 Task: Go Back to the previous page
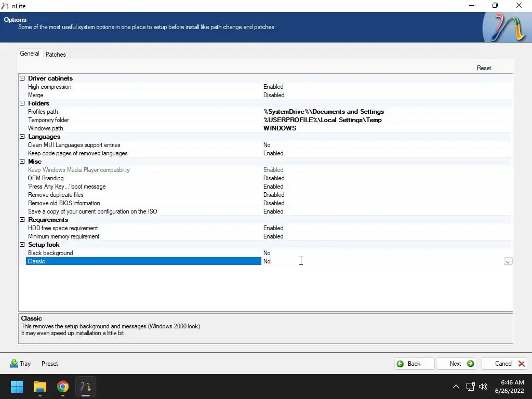click(414, 363)
